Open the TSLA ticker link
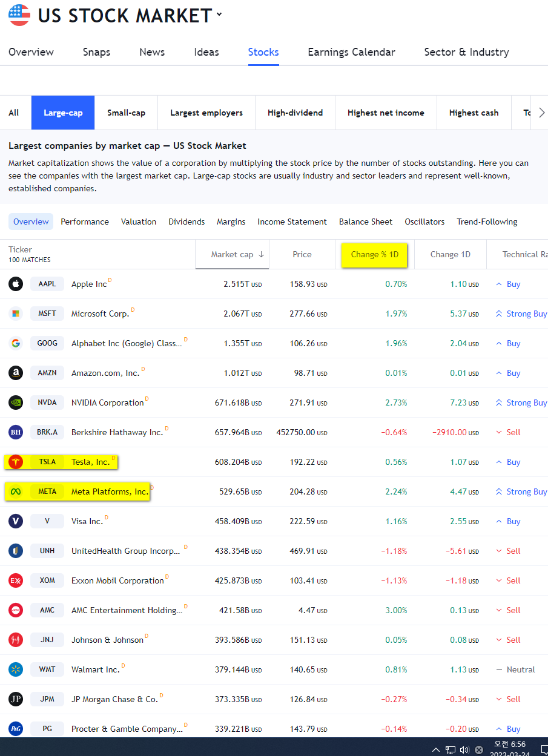Image resolution: width=548 pixels, height=756 pixels. coord(47,462)
